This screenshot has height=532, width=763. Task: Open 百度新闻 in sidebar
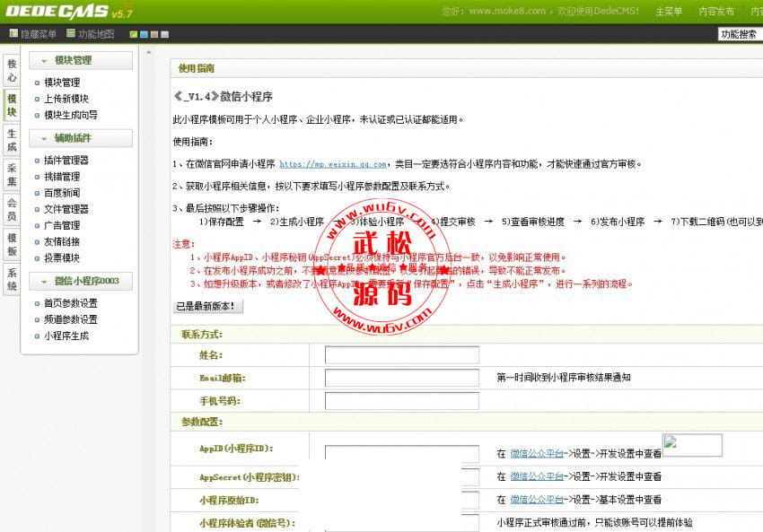(x=62, y=193)
